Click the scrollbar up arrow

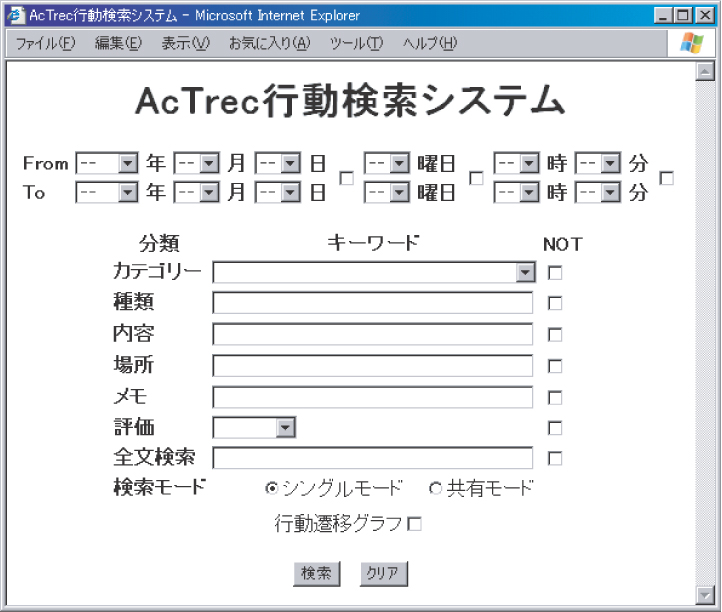[x=705, y=71]
